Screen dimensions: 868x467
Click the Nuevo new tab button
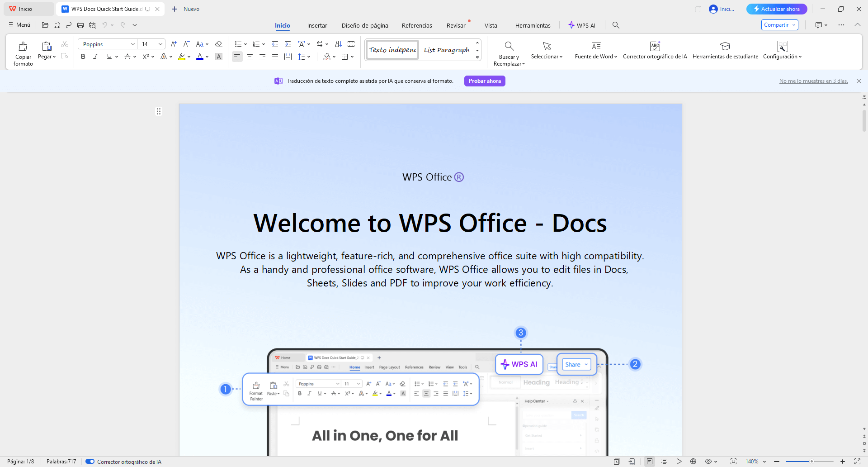point(185,9)
